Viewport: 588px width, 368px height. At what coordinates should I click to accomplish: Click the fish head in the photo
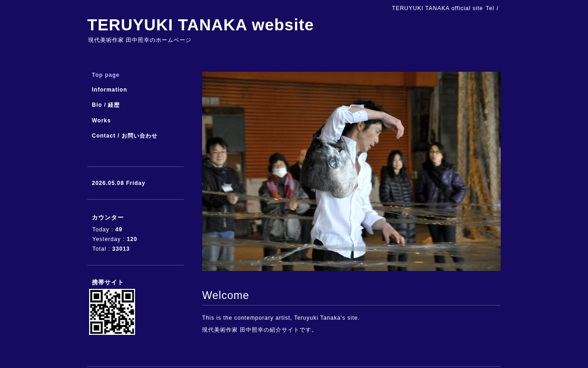[x=329, y=165]
